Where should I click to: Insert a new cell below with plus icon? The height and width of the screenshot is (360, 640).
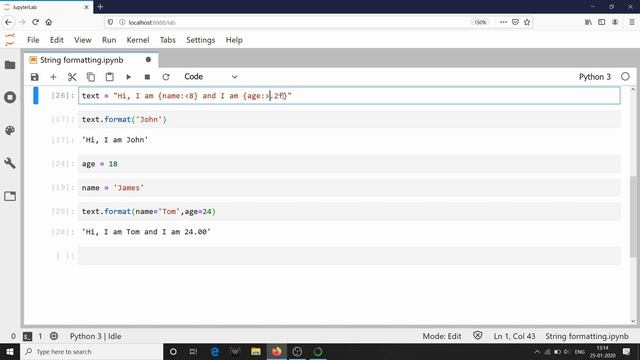click(53, 77)
